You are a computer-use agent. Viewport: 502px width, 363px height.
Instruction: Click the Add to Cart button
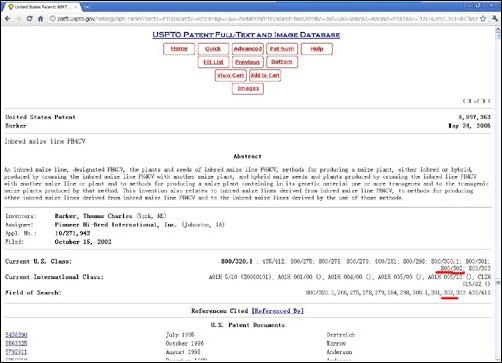tap(265, 75)
